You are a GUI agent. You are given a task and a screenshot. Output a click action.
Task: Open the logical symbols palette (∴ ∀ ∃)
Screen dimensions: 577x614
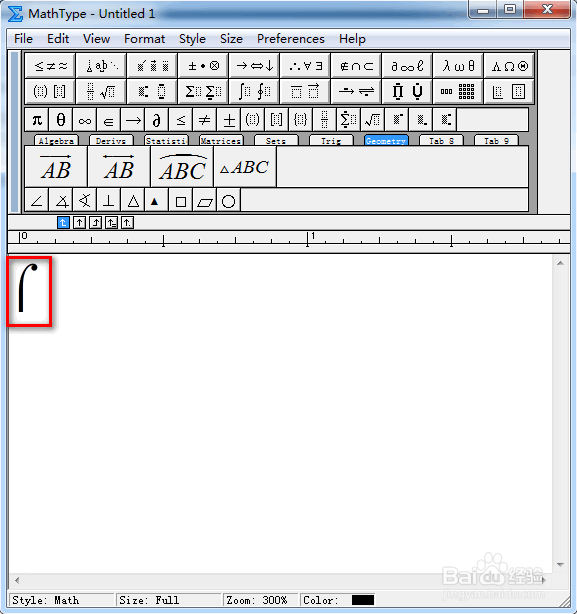pyautogui.click(x=305, y=66)
